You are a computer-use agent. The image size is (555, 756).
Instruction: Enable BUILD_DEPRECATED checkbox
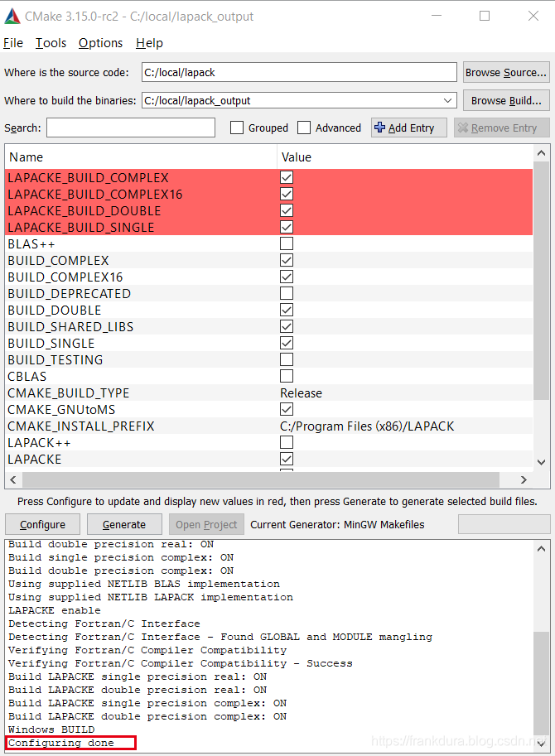(287, 293)
